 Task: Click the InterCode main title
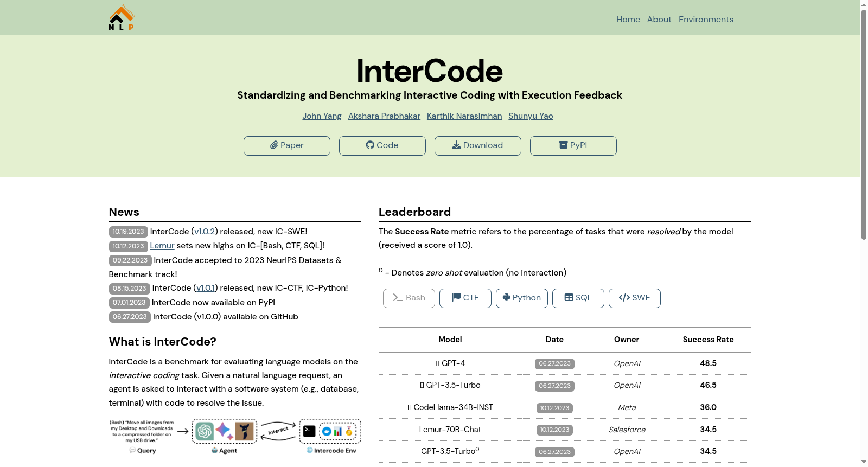click(x=430, y=71)
